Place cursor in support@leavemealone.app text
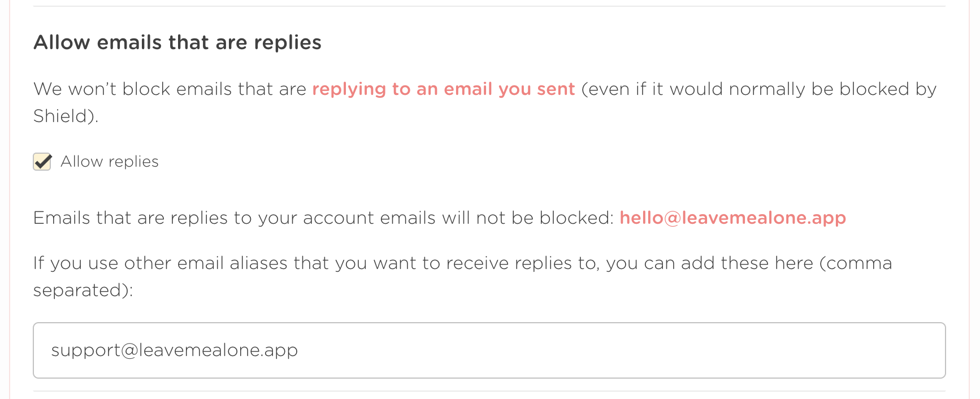Image resolution: width=980 pixels, height=399 pixels. pyautogui.click(x=174, y=350)
